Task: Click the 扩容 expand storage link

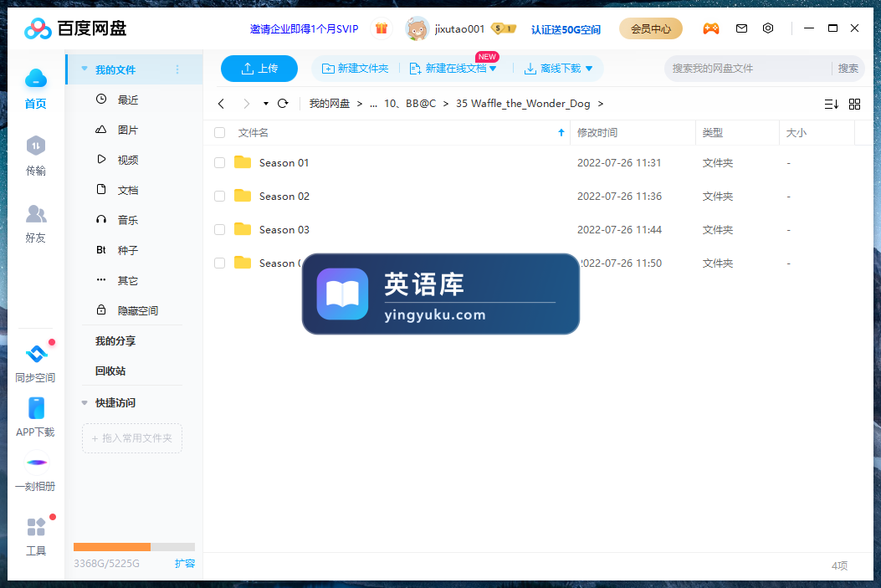Action: click(x=185, y=563)
